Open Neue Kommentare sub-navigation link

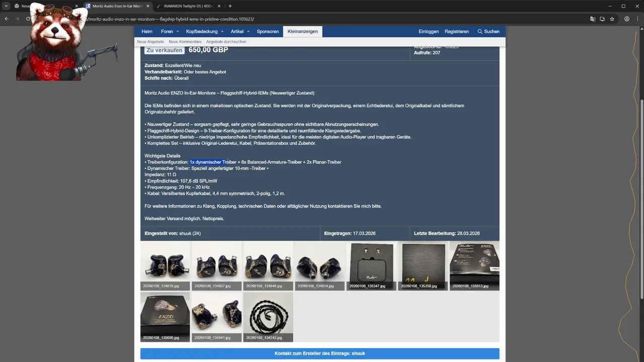185,42
